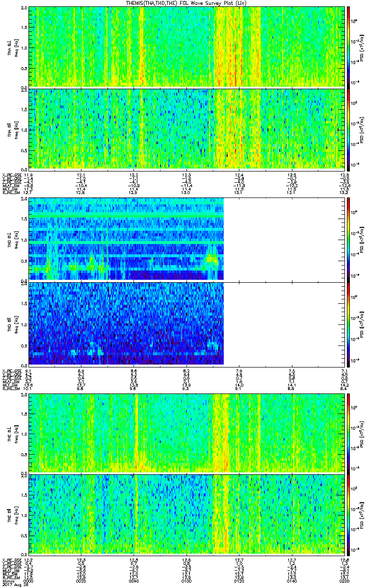Image resolution: width=368 pixels, height=588 pixels.
Task: Click the '0120' time tick label
Action: (x=239, y=580)
